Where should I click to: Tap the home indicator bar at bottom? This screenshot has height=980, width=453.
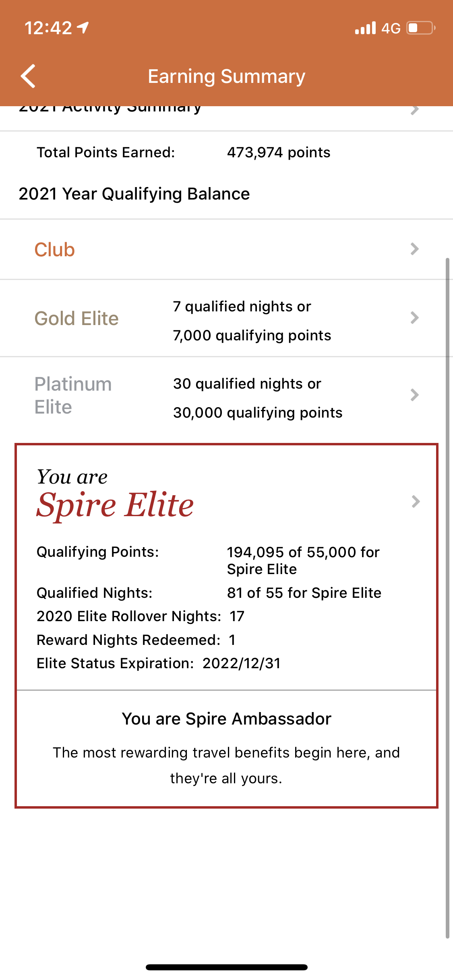(x=227, y=967)
